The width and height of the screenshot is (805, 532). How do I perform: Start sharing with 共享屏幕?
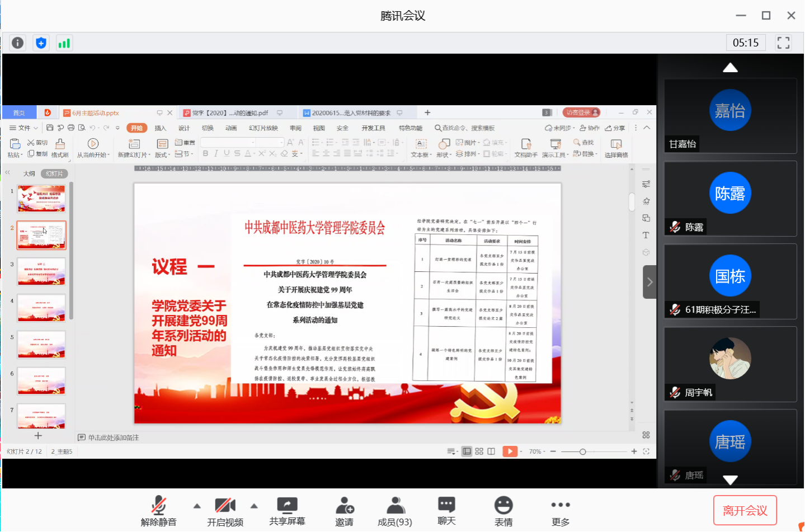click(x=287, y=511)
